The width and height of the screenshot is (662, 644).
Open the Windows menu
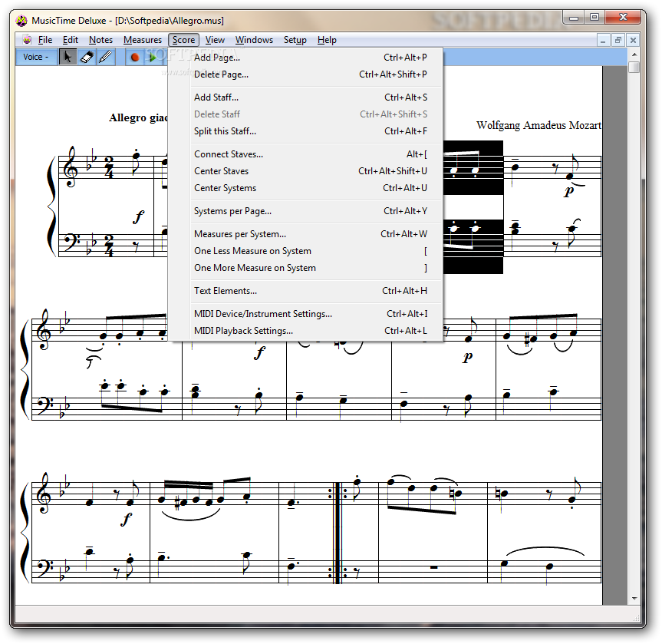254,40
